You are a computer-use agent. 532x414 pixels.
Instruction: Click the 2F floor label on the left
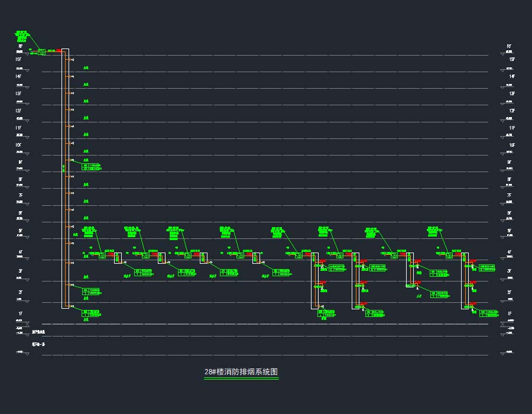point(20,292)
